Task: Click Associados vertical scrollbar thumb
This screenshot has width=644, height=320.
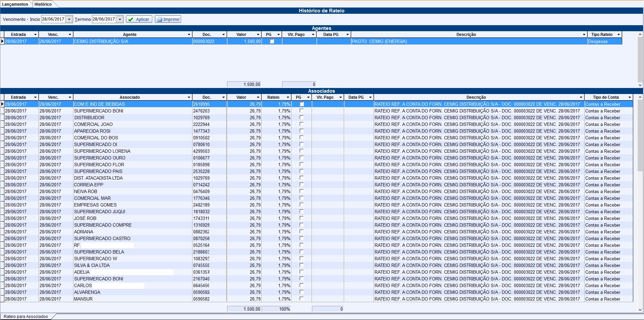Action: 640,135
